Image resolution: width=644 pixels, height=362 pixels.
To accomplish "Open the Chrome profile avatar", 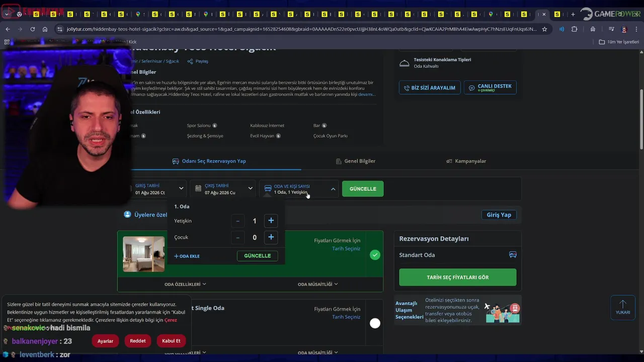I will pos(624,29).
